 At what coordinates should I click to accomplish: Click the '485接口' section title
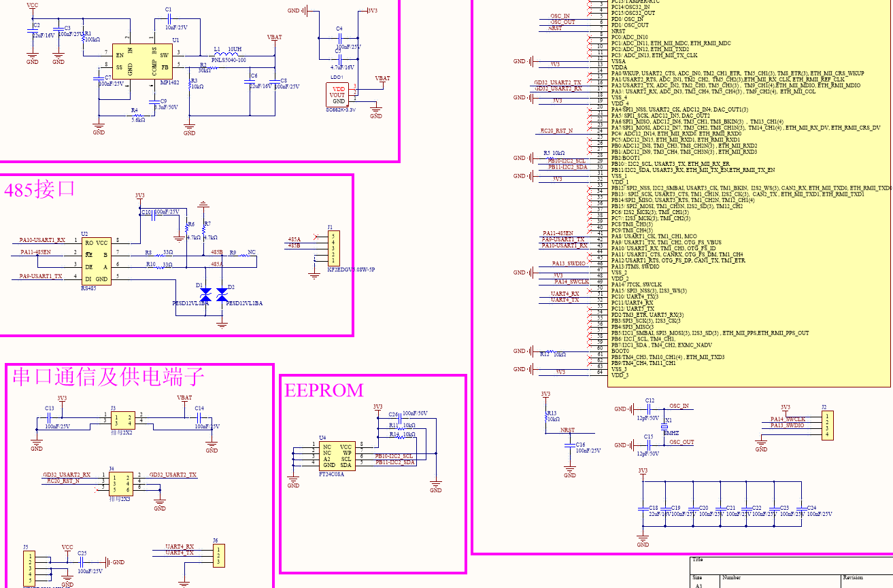[x=39, y=189]
